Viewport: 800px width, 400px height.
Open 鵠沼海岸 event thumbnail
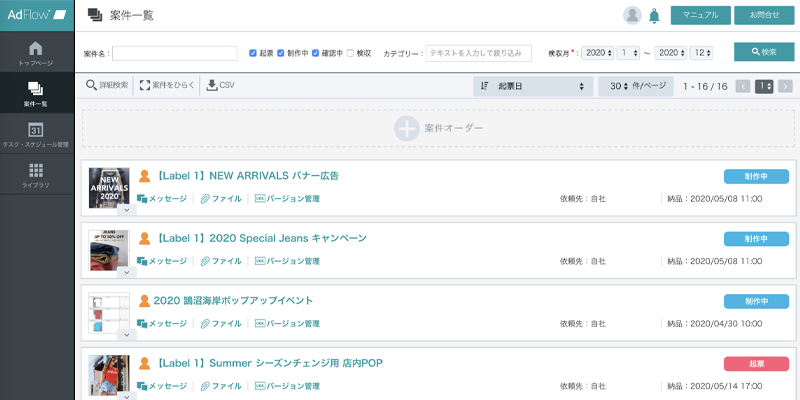(109, 313)
